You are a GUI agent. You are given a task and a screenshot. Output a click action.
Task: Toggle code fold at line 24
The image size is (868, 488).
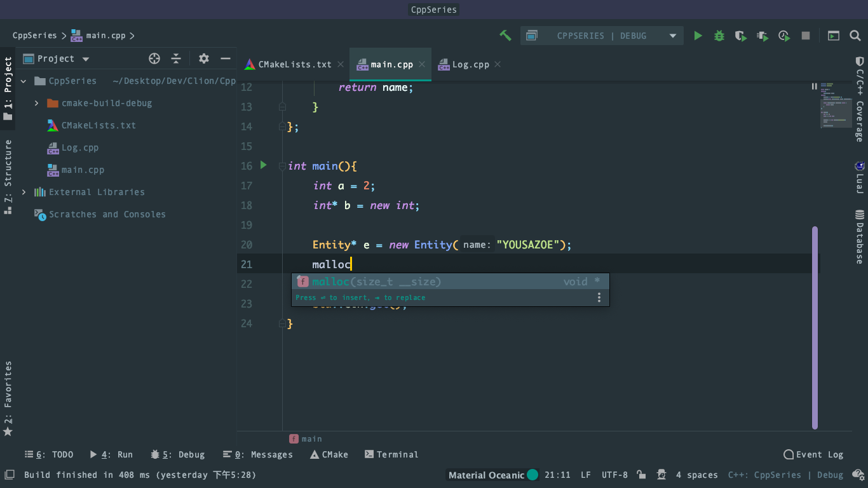(x=283, y=323)
